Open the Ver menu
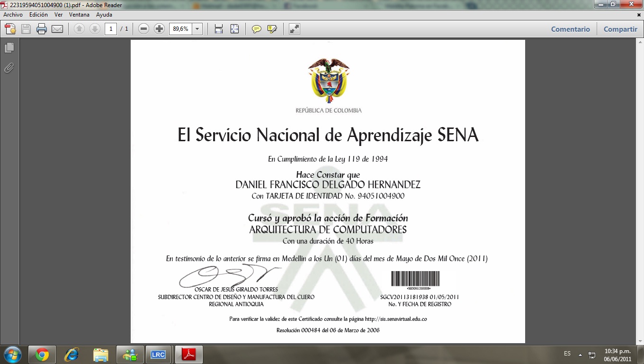Image resolution: width=644 pixels, height=364 pixels. coord(58,15)
